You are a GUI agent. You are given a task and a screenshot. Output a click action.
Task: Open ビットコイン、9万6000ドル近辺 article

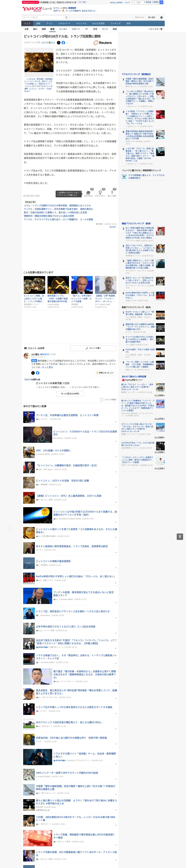[x=85, y=433]
